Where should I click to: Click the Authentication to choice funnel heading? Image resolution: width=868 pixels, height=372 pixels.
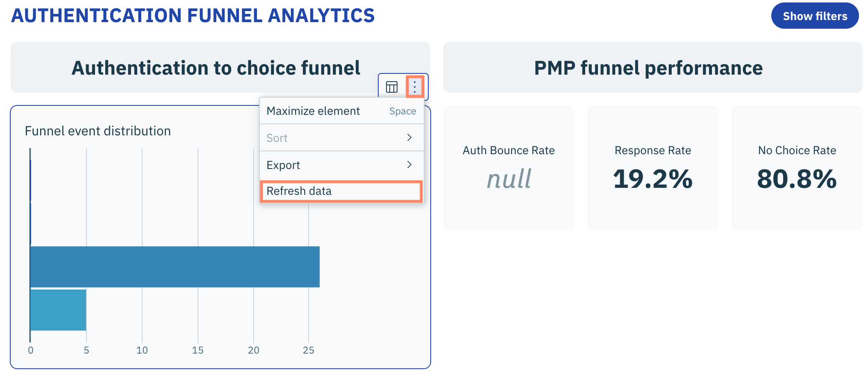216,68
